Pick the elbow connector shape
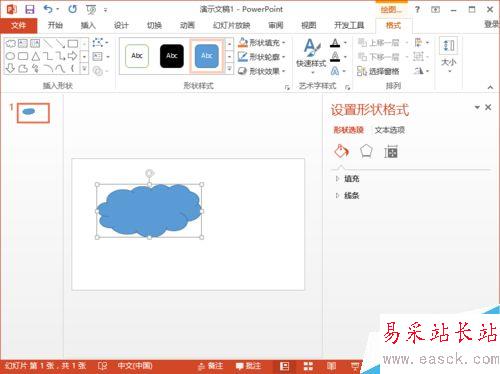Viewport: 500px width, 374px height. tap(48, 56)
